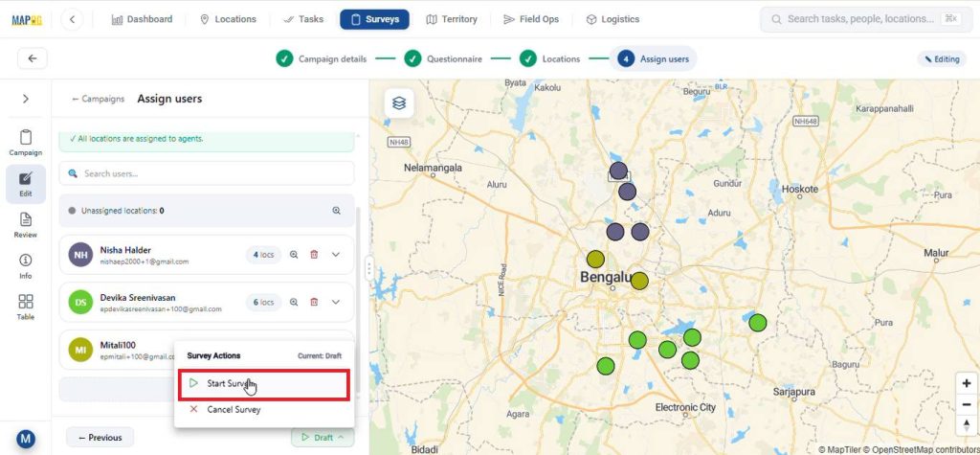Expand Nisha Halder's row
Screen dimensions: 980x455
336,255
